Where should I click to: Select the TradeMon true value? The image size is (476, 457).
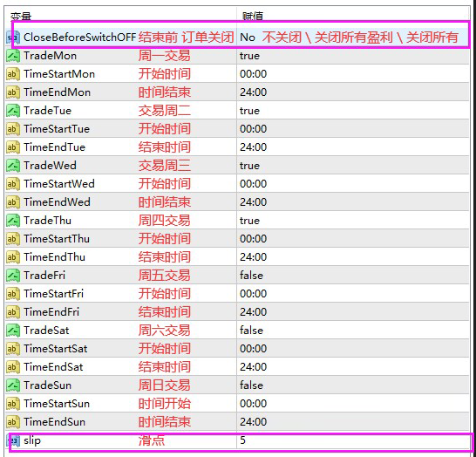coord(249,56)
